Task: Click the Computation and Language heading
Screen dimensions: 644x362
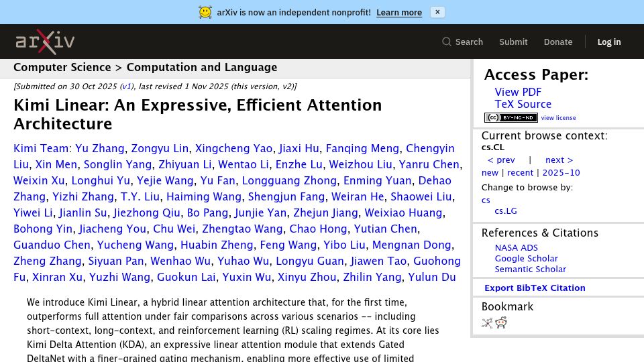Action: 202,67
